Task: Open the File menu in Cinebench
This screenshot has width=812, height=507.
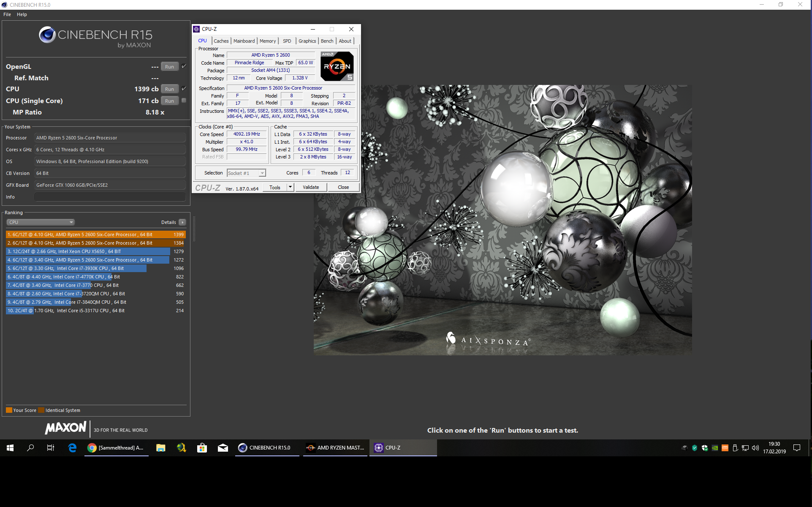Action: [x=7, y=14]
